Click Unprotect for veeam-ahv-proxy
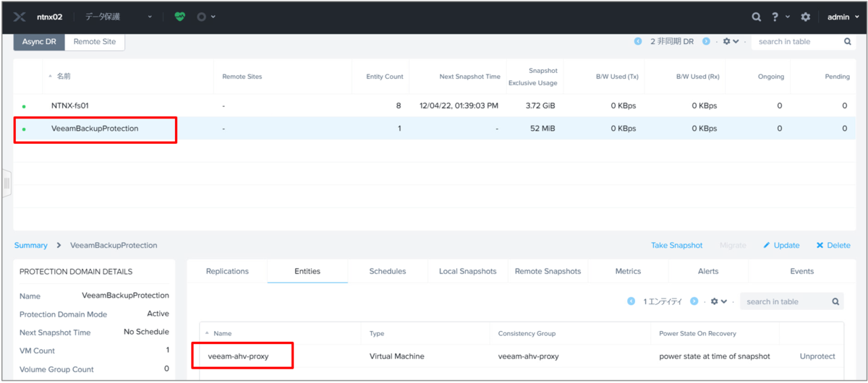Screen dimensions: 868x383 pyautogui.click(x=817, y=356)
